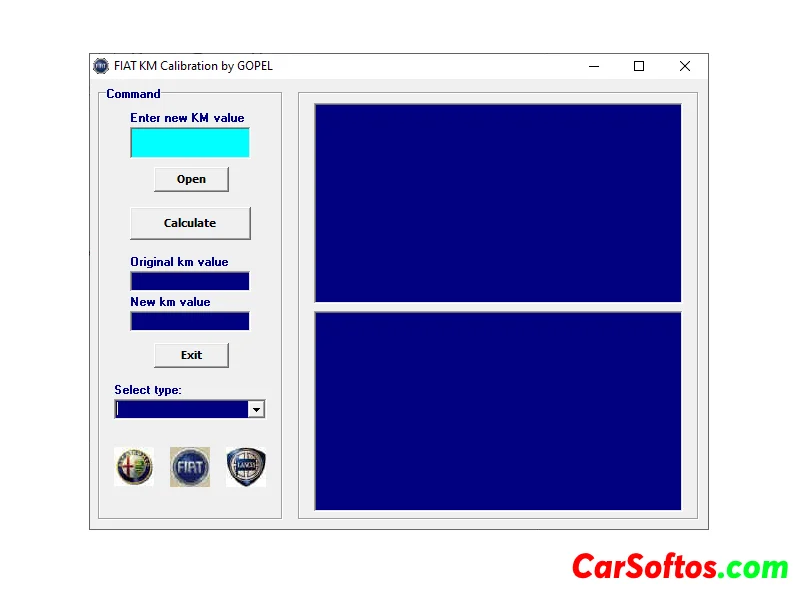Click inside the Select type combo box
The width and height of the screenshot is (800, 600).
click(181, 409)
